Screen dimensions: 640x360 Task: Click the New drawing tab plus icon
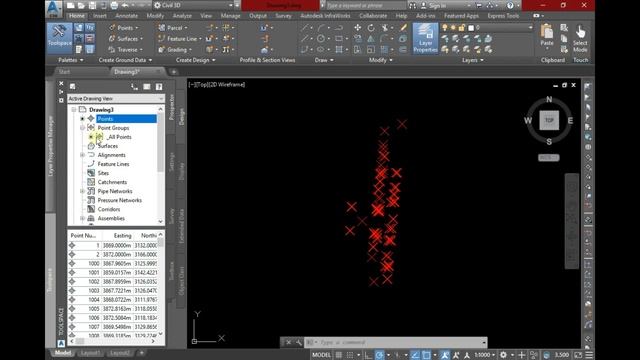(x=173, y=72)
